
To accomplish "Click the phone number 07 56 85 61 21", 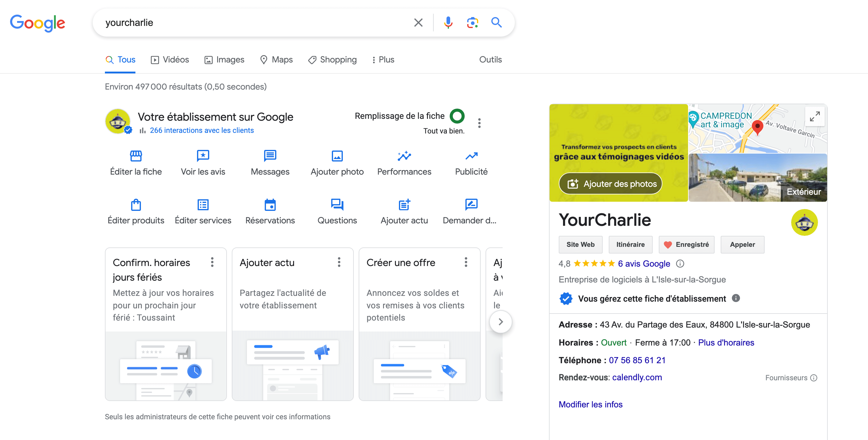I will pyautogui.click(x=637, y=360).
